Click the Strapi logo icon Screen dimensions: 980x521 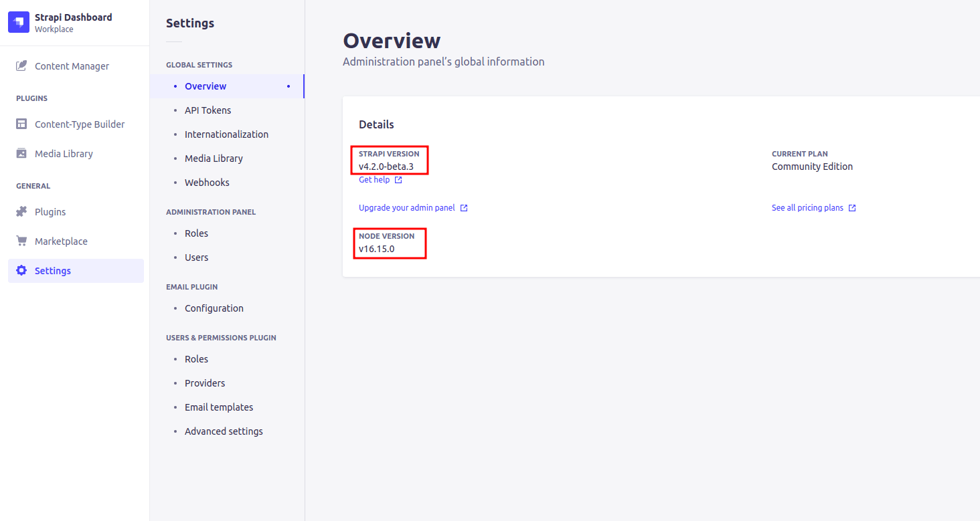pos(19,23)
